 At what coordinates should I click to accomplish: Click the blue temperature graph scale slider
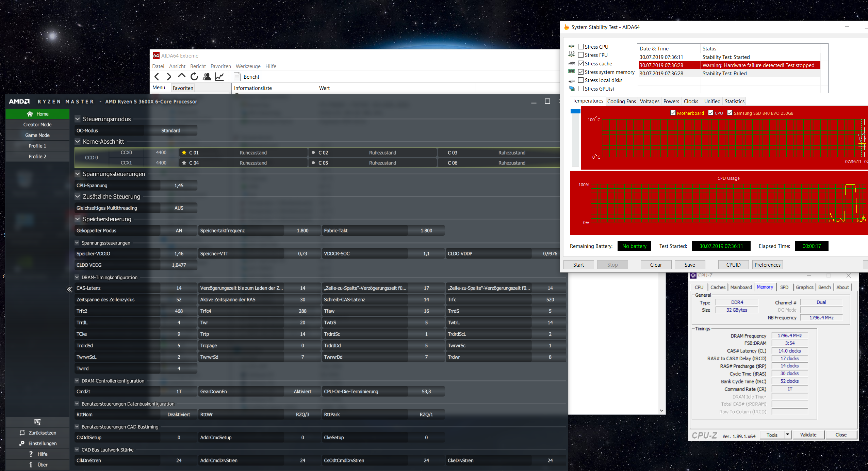click(575, 111)
